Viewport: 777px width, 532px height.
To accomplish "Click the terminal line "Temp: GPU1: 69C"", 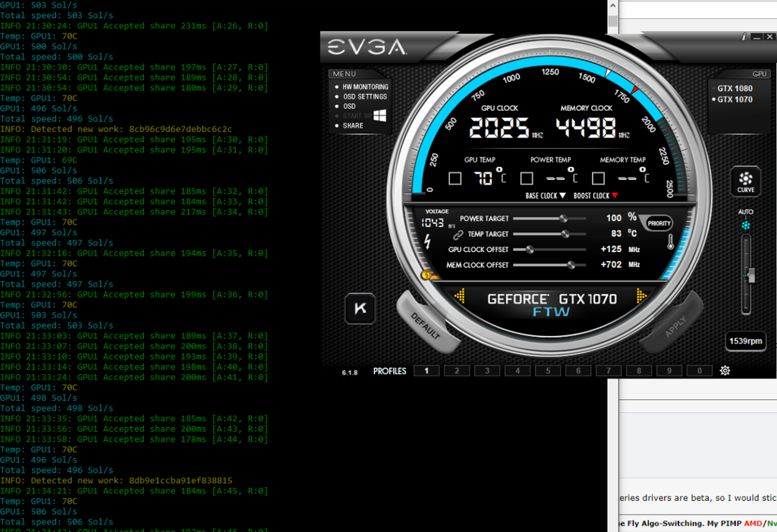I will tap(39, 160).
